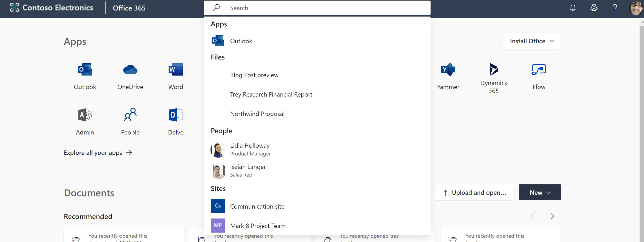Click the Office 365 header link
The height and width of the screenshot is (242, 644).
coord(129,8)
